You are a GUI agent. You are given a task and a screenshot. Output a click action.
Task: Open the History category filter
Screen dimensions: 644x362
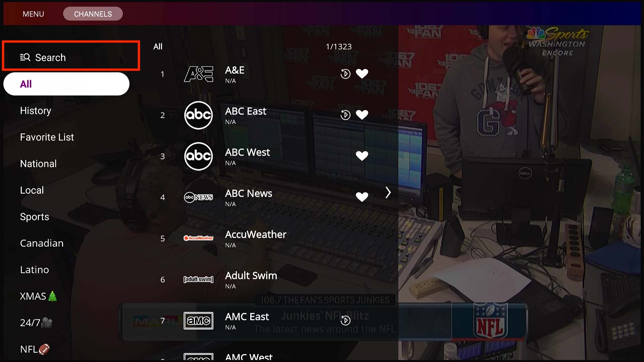pos(35,111)
